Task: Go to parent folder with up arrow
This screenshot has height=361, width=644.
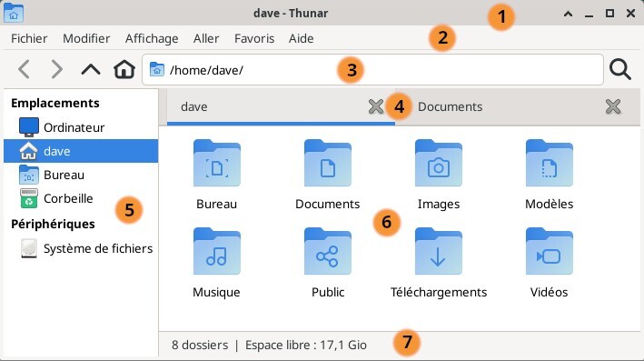Action: click(91, 69)
